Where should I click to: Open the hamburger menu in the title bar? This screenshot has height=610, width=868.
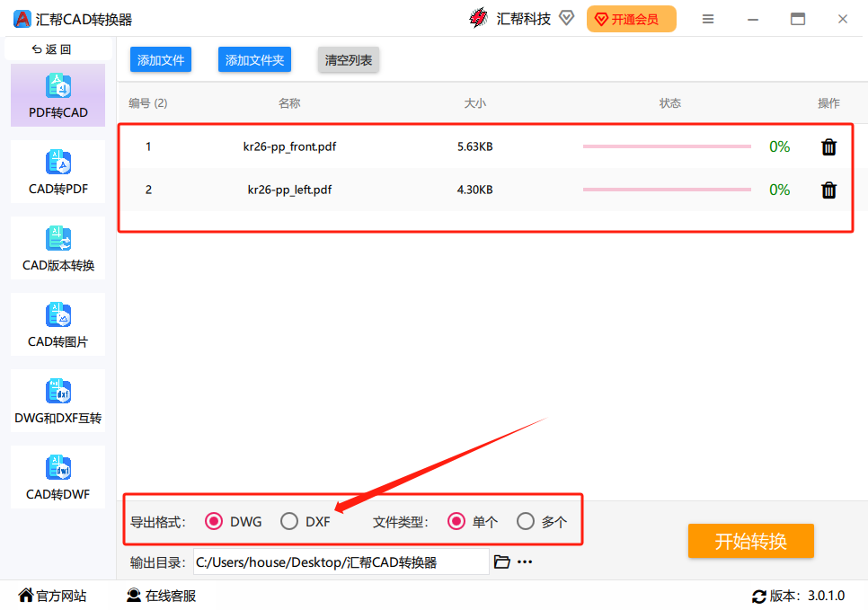[707, 20]
